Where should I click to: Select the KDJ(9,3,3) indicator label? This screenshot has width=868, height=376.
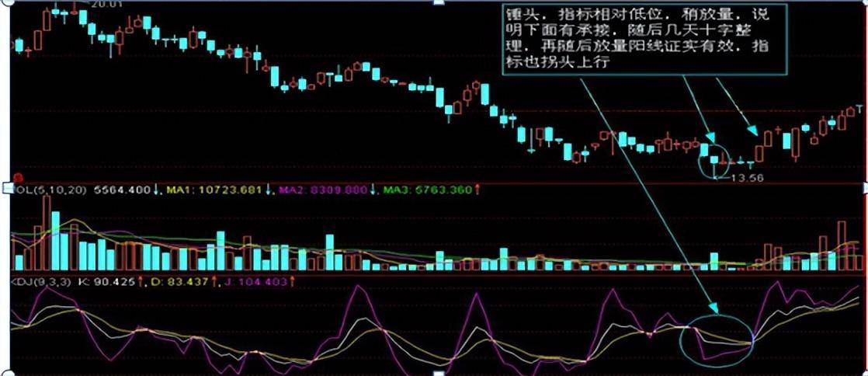pos(40,283)
